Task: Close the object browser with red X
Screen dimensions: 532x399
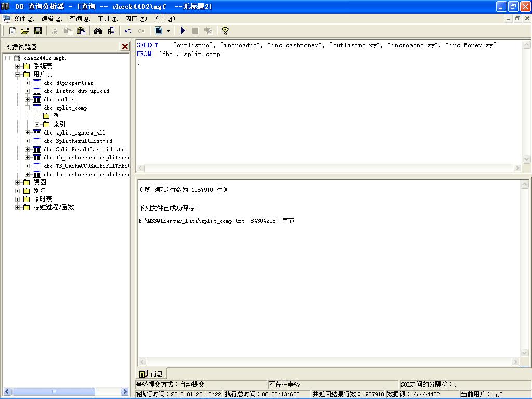Action: pos(125,46)
